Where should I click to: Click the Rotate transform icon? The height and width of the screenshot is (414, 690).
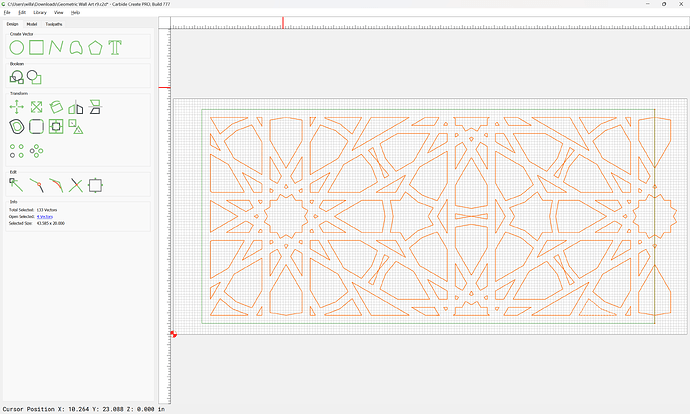[x=56, y=106]
